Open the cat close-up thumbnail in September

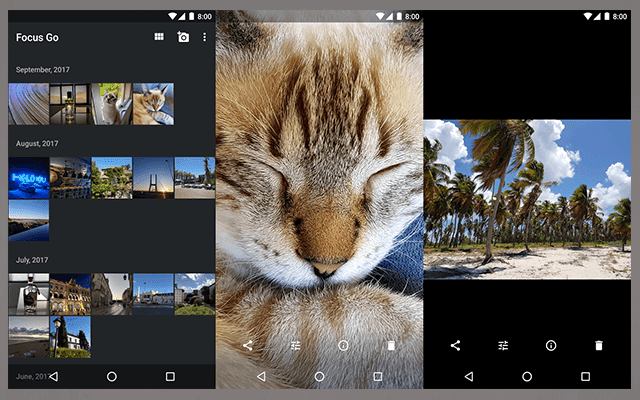coord(153,104)
